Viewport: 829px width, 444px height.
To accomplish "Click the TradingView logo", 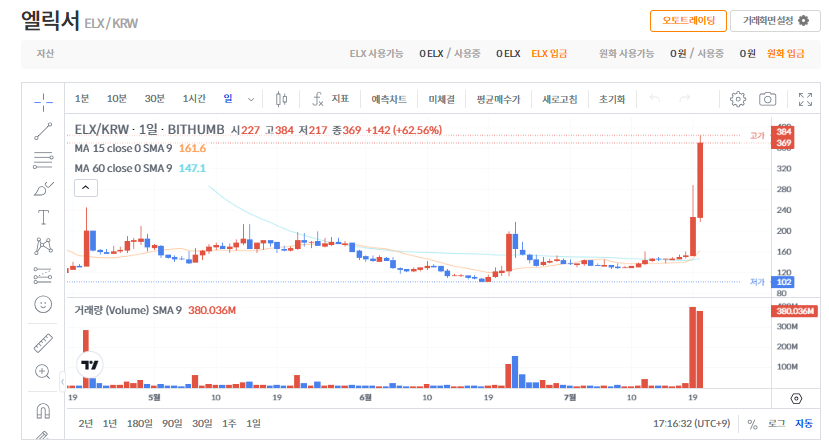I will (x=90, y=365).
